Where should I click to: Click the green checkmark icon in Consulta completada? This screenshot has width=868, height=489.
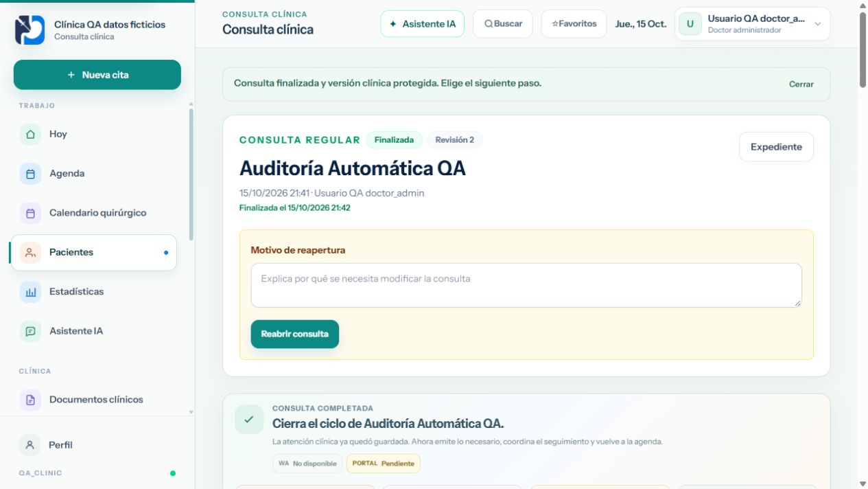tap(248, 419)
